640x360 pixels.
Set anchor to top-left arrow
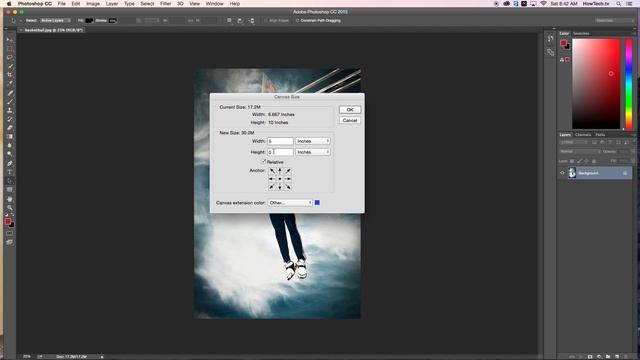coord(272,171)
